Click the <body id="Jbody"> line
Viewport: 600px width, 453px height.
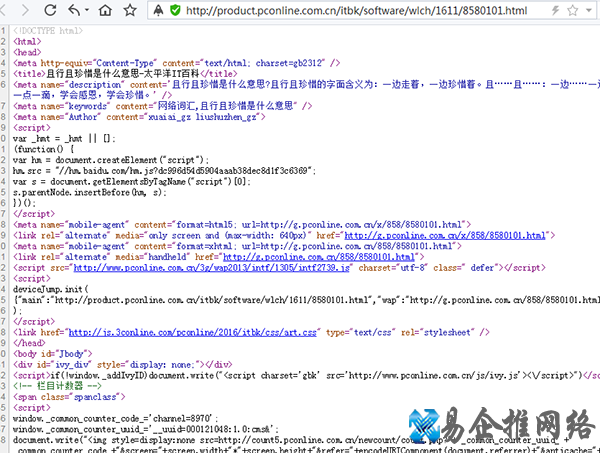click(x=53, y=354)
